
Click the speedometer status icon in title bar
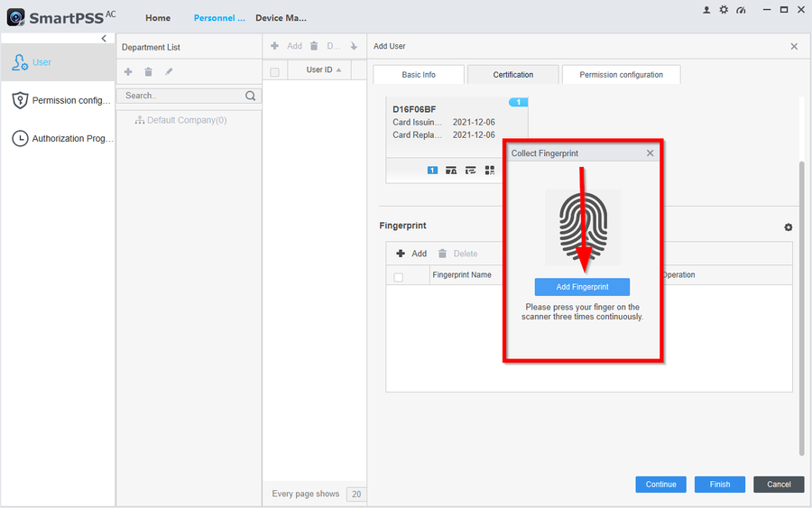tap(741, 9)
